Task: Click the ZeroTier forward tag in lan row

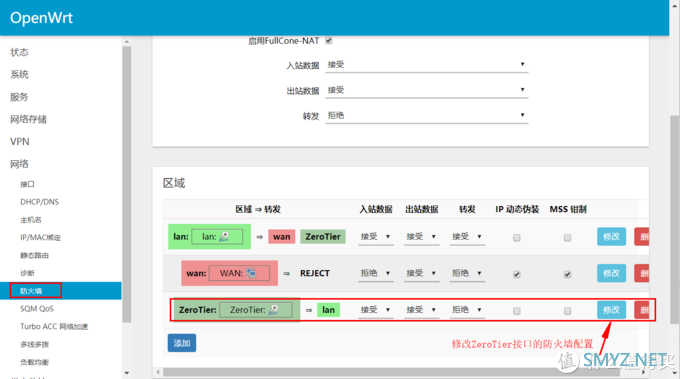Action: [x=323, y=237]
